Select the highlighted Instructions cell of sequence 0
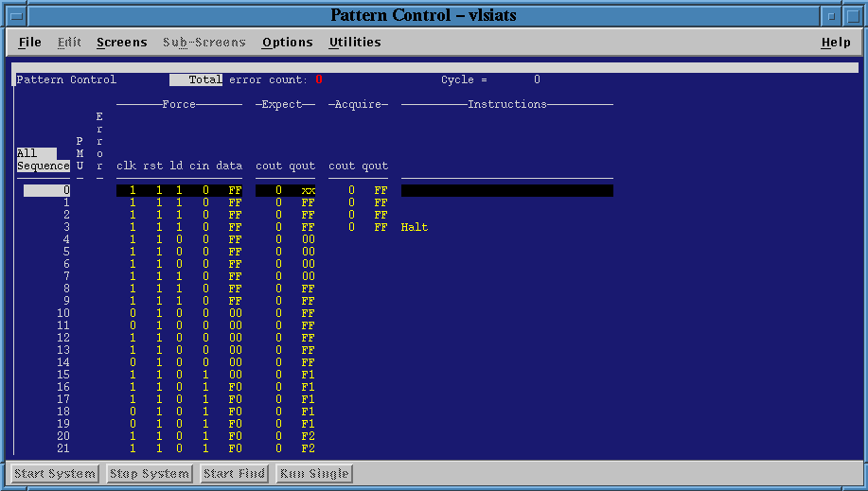The height and width of the screenshot is (491, 868). click(x=507, y=190)
